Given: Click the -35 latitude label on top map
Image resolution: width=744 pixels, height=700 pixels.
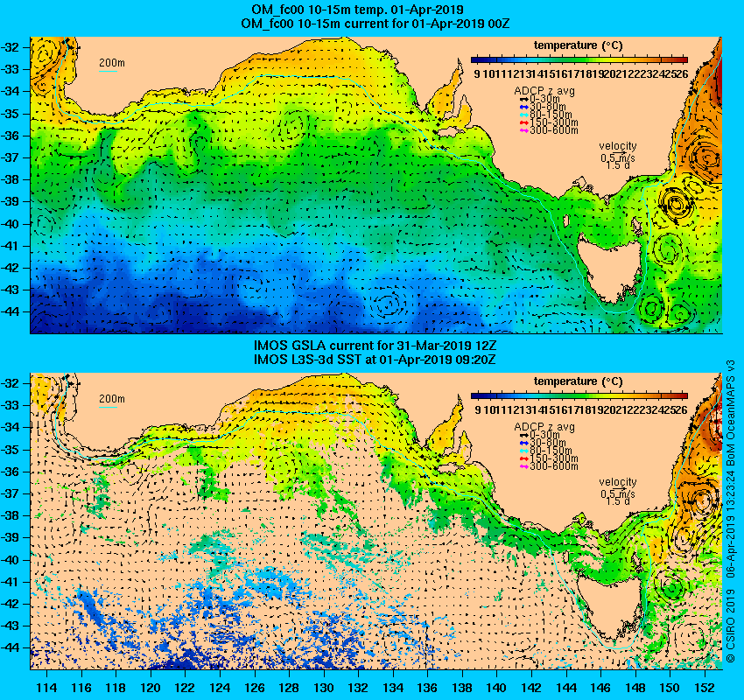Looking at the screenshot, I should pyautogui.click(x=10, y=114).
